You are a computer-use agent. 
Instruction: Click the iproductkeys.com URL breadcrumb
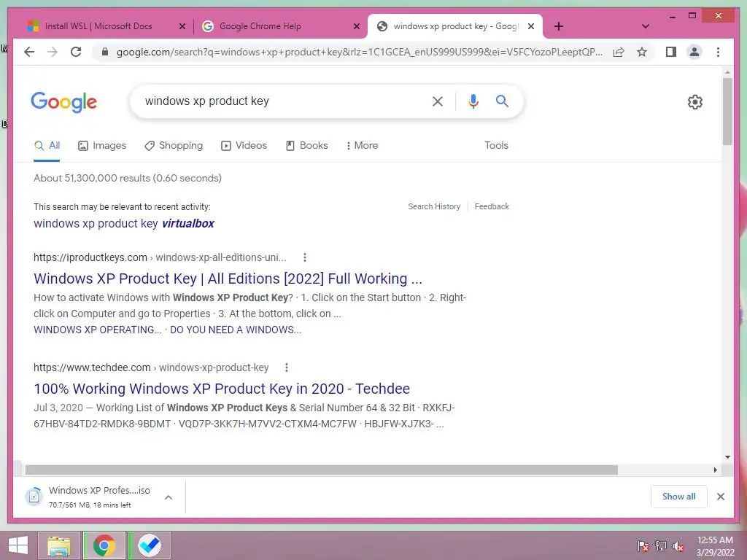coord(160,257)
